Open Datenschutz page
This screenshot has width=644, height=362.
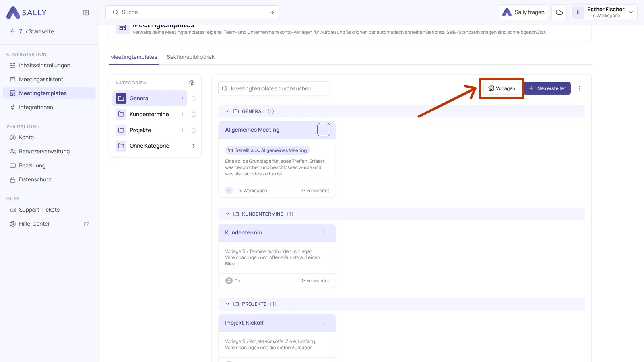[x=49, y=180]
